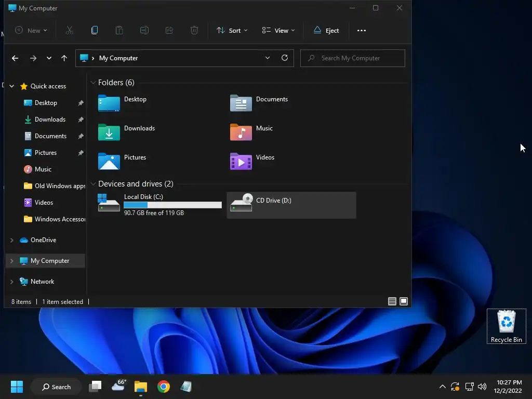Image resolution: width=532 pixels, height=399 pixels.
Task: Click the Delete trash icon in toolbar
Action: pyautogui.click(x=194, y=30)
